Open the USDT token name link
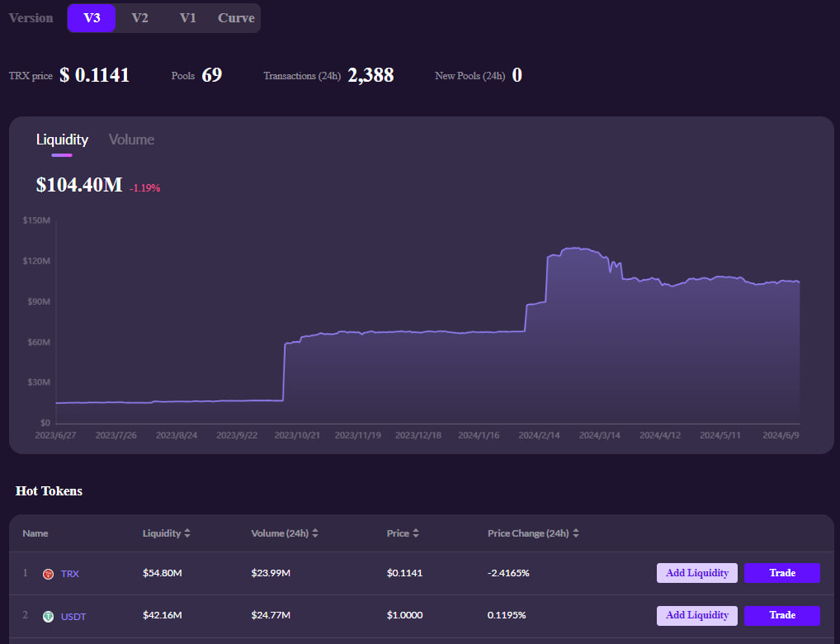This screenshot has height=644, width=840. point(73,616)
